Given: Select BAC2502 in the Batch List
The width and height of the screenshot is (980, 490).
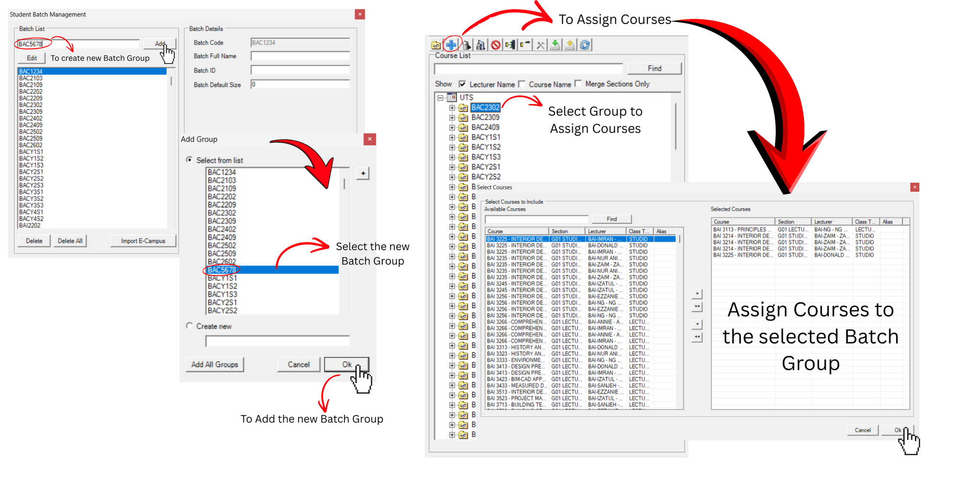Looking at the screenshot, I should (92, 132).
